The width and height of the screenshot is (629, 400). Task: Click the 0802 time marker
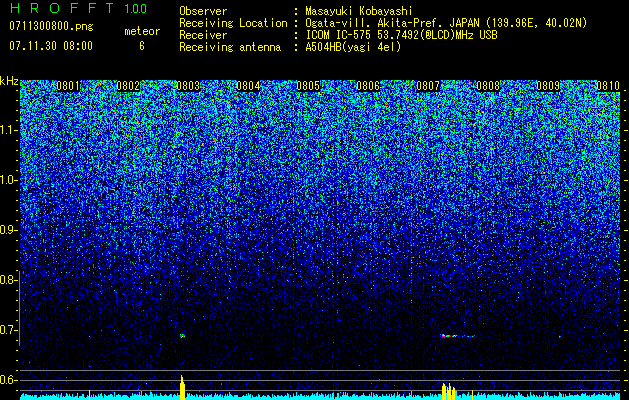pyautogui.click(x=128, y=86)
